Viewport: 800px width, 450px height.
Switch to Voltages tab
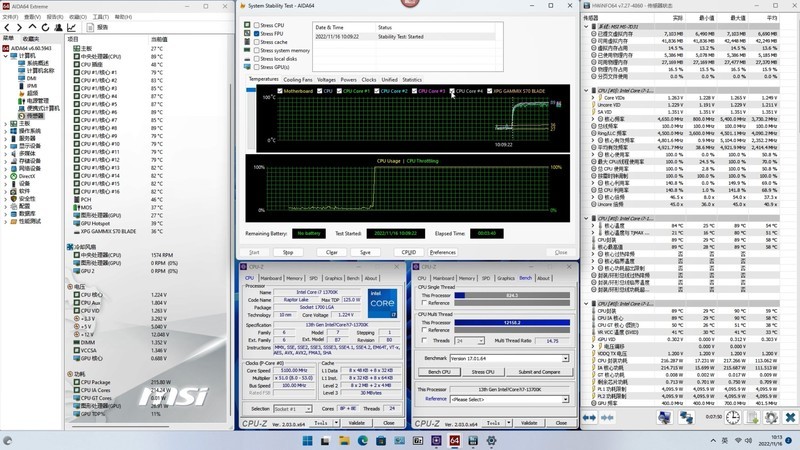click(327, 80)
